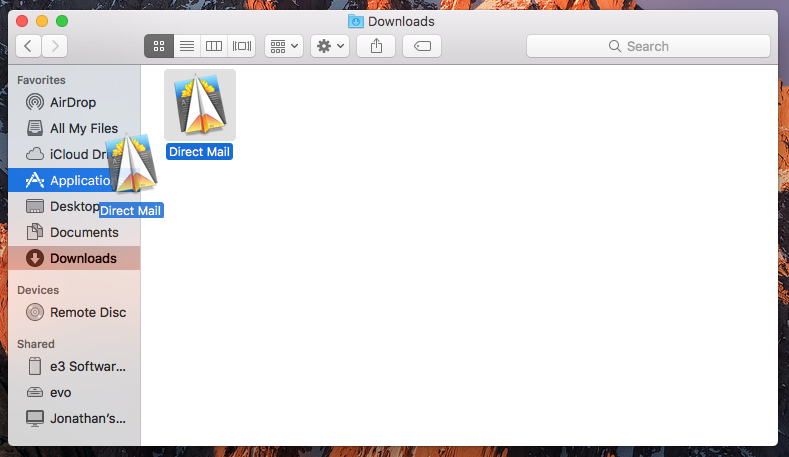Switch to Cover Flow view

pos(242,46)
